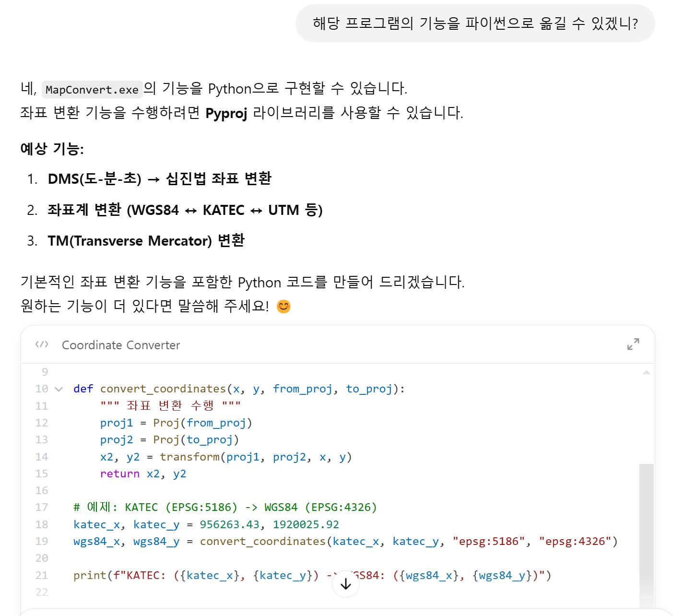Click the def convert_coordinates code line
This screenshot has height=616, width=673.
point(239,389)
